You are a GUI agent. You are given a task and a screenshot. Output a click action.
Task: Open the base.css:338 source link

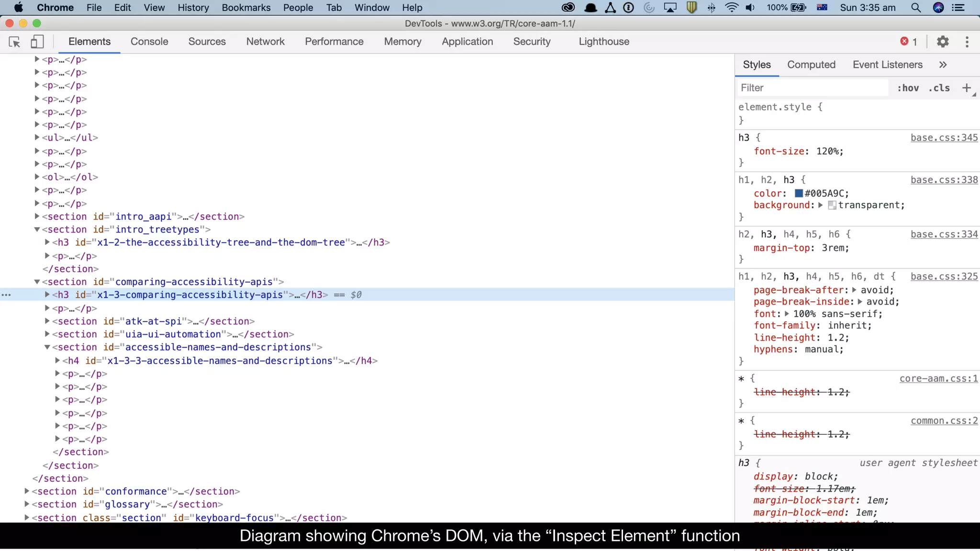(x=944, y=180)
